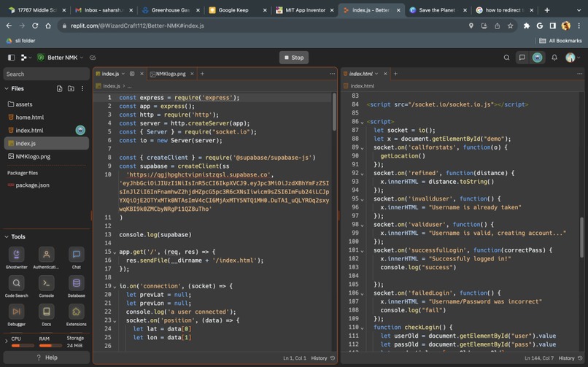588x367 pixels.
Task: Open the Code Search tool
Action: 16,283
